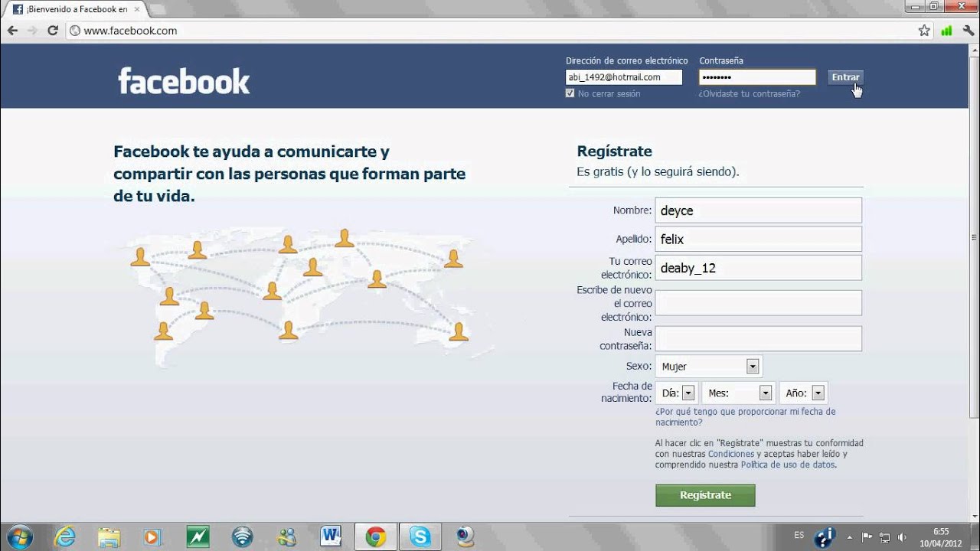Screen dimensions: 980x551
Task: Click 'Es gratis (y lo seguirá siendo).' text
Action: [658, 172]
